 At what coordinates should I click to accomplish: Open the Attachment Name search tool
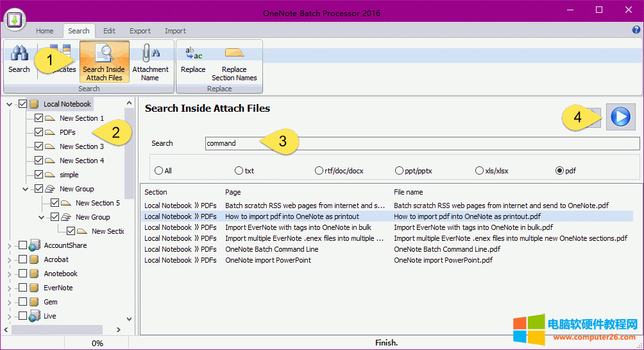150,62
